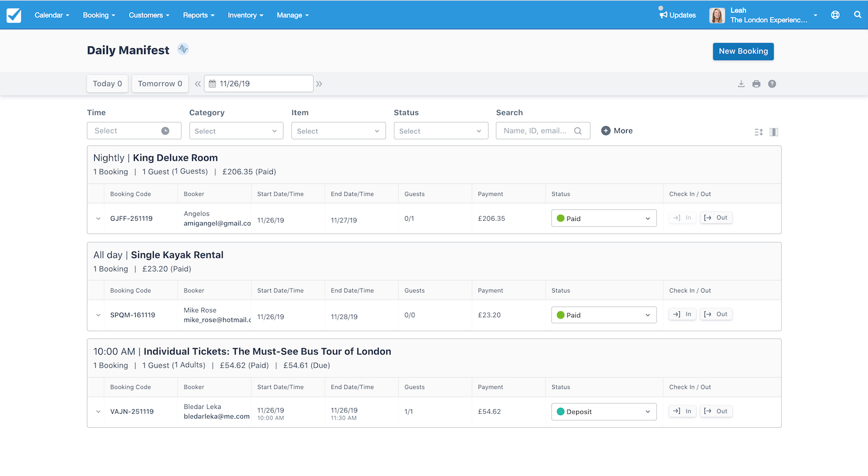Check out booking SPQM-161119
The height and width of the screenshot is (476, 868).
pos(716,314)
